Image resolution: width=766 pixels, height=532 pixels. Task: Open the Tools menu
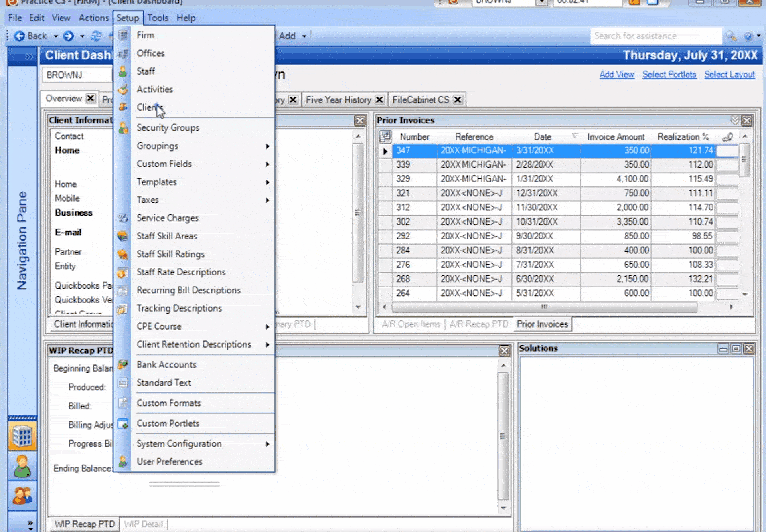pyautogui.click(x=158, y=18)
